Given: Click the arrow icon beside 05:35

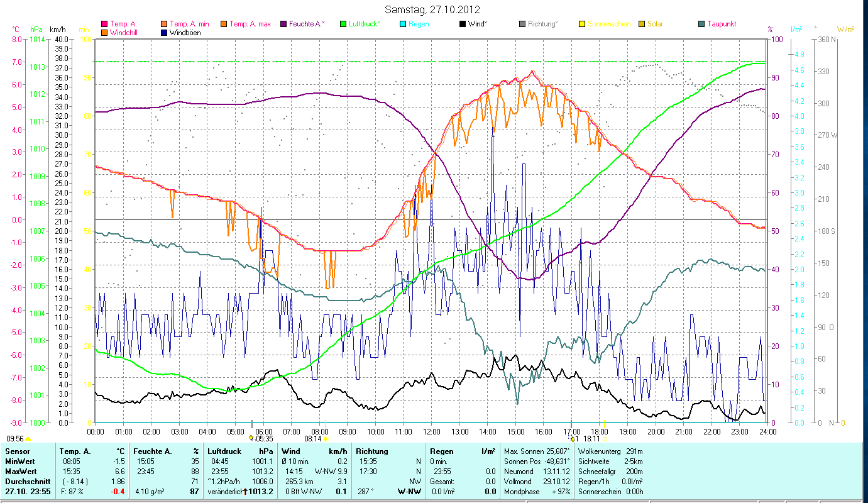Looking at the screenshot, I should click(252, 438).
